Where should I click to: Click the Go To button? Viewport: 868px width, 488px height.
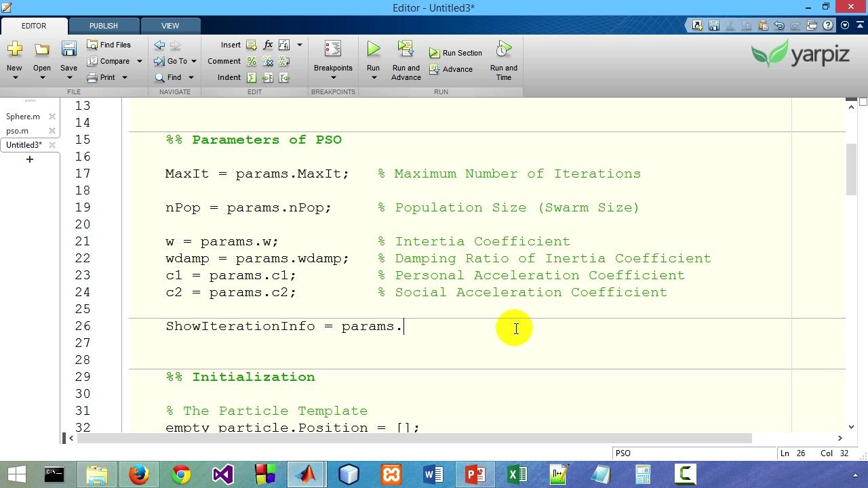tap(170, 61)
